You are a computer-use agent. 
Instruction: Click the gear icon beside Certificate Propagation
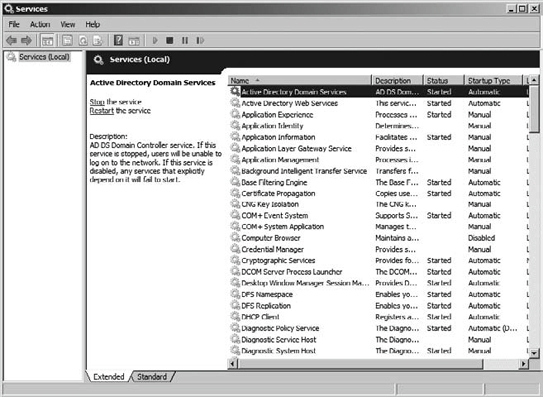(x=235, y=193)
